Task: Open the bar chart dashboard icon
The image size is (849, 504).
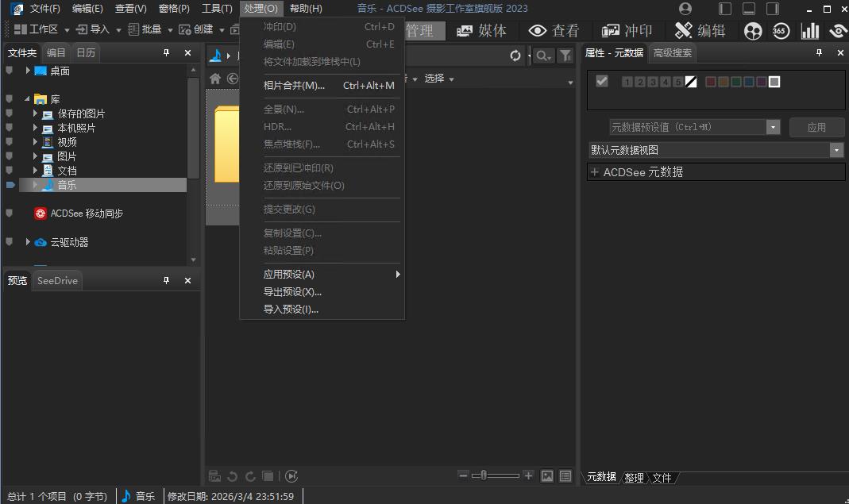Action: (810, 31)
